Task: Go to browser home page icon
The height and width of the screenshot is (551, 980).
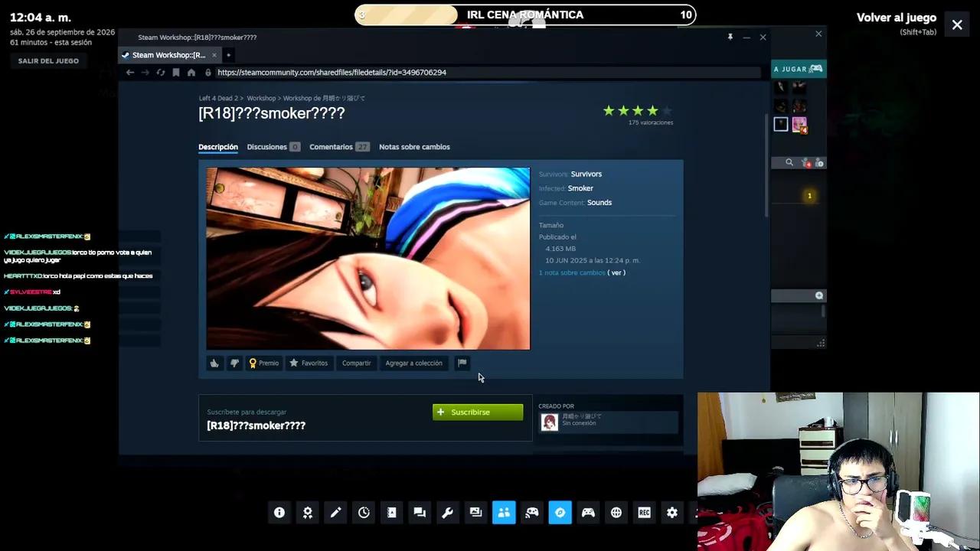Action: (191, 72)
